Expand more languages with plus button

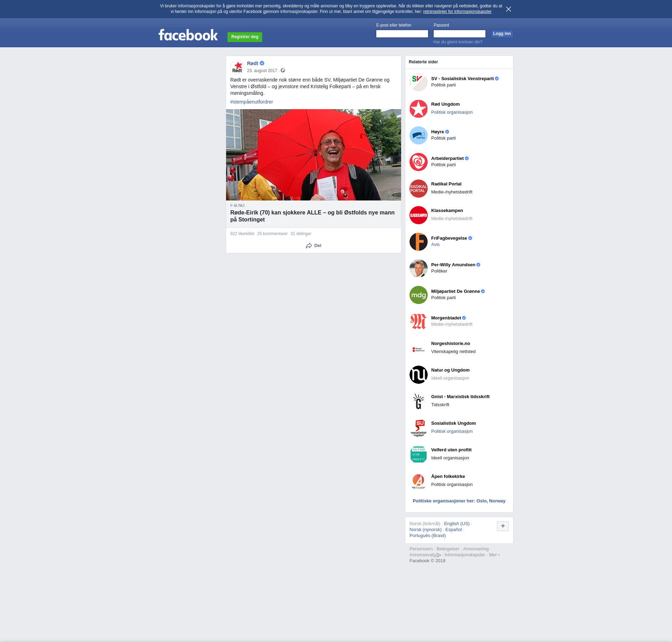pos(503,526)
